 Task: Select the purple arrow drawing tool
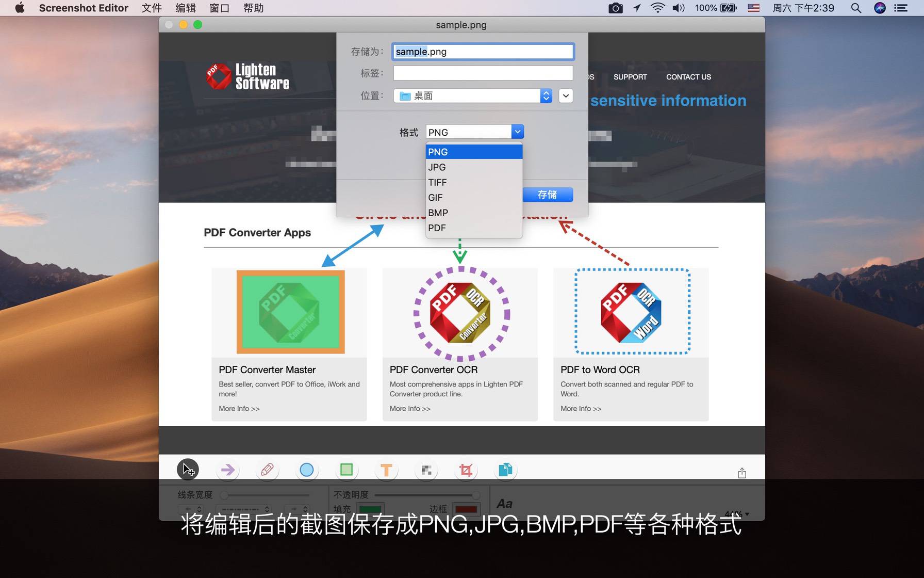point(227,470)
